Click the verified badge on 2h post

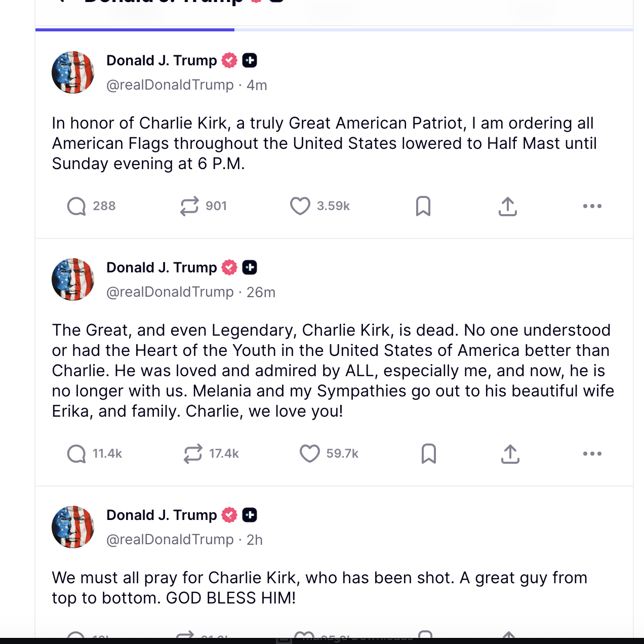pos(230,515)
